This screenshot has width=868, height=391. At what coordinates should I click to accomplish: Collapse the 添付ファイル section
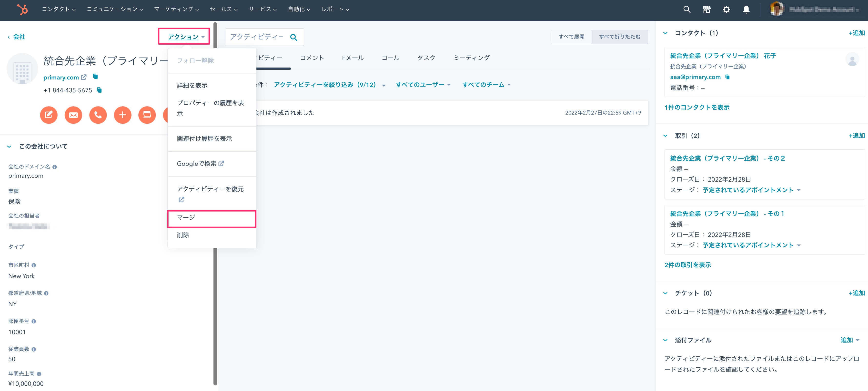point(665,341)
